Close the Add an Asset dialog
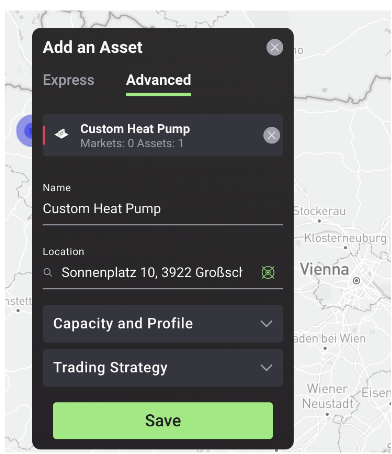This screenshot has height=454, width=392. (275, 47)
